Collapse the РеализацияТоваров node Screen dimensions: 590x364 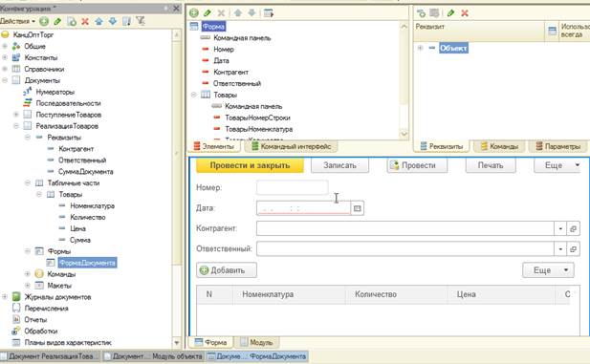click(16, 126)
